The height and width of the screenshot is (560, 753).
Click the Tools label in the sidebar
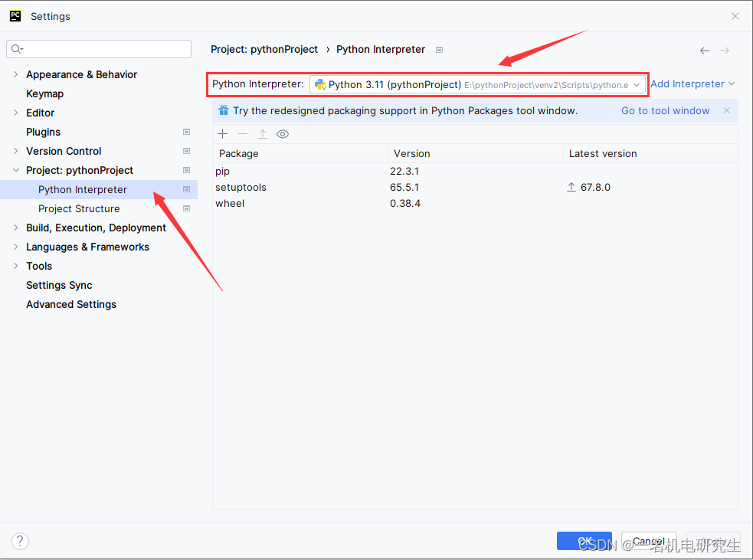39,266
